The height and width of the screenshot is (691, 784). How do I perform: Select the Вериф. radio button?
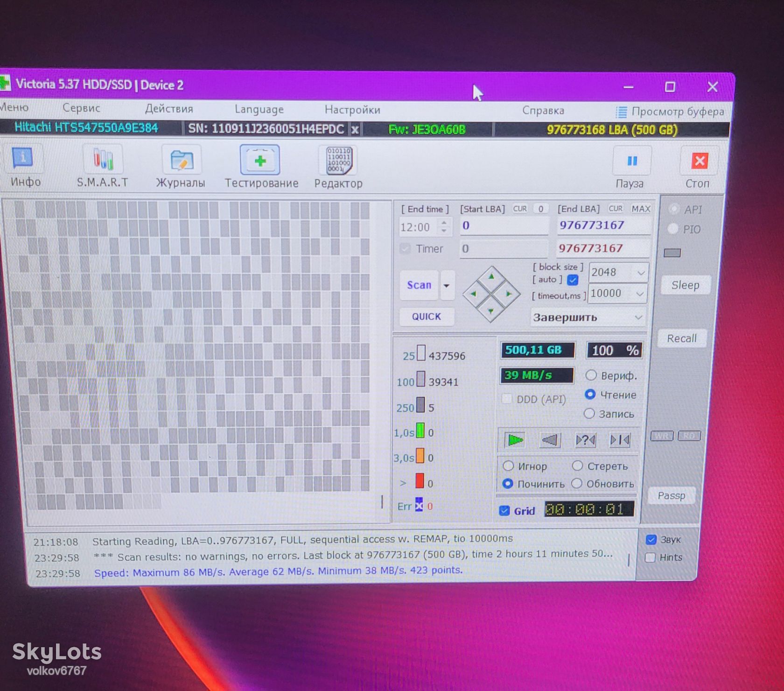591,375
